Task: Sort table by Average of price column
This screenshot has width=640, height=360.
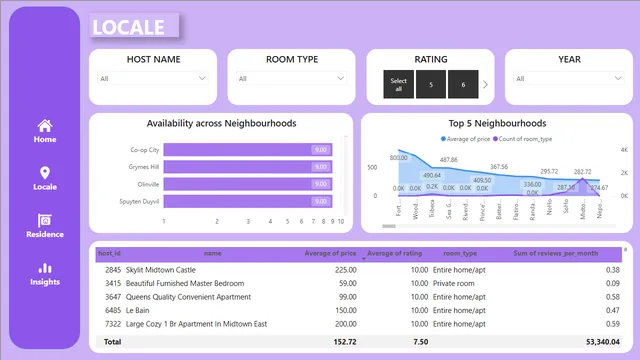Action: coord(330,253)
